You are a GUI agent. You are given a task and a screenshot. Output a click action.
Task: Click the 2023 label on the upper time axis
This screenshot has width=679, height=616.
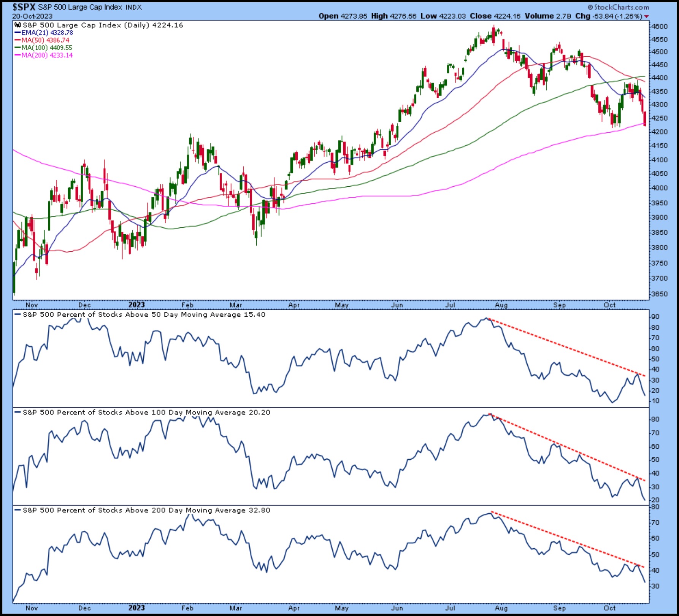pos(136,305)
